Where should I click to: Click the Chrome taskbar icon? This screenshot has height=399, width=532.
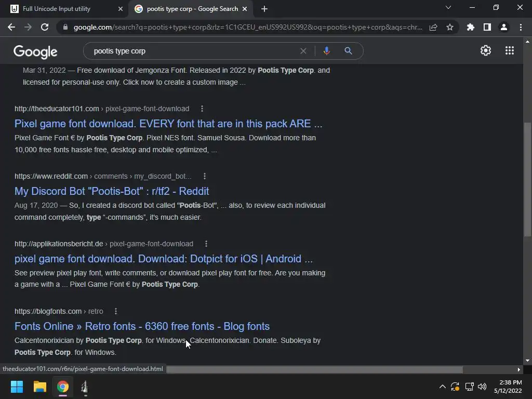(63, 387)
